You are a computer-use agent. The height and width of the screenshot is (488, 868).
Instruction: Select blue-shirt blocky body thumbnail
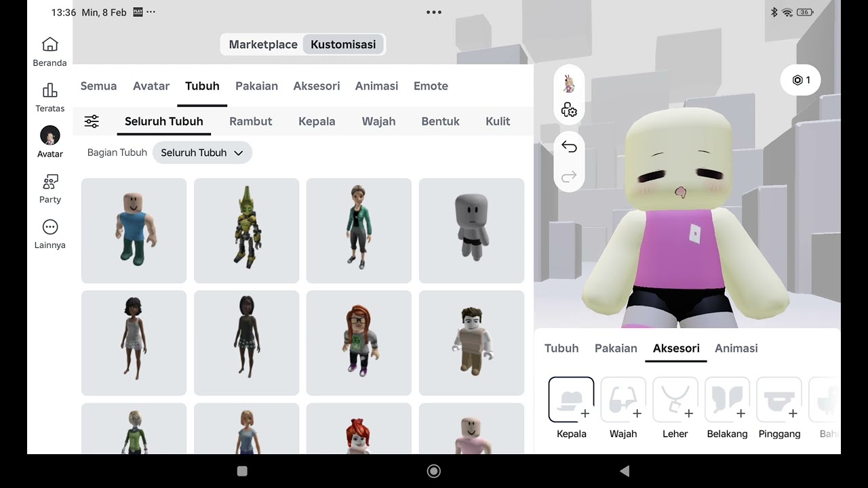click(x=134, y=230)
